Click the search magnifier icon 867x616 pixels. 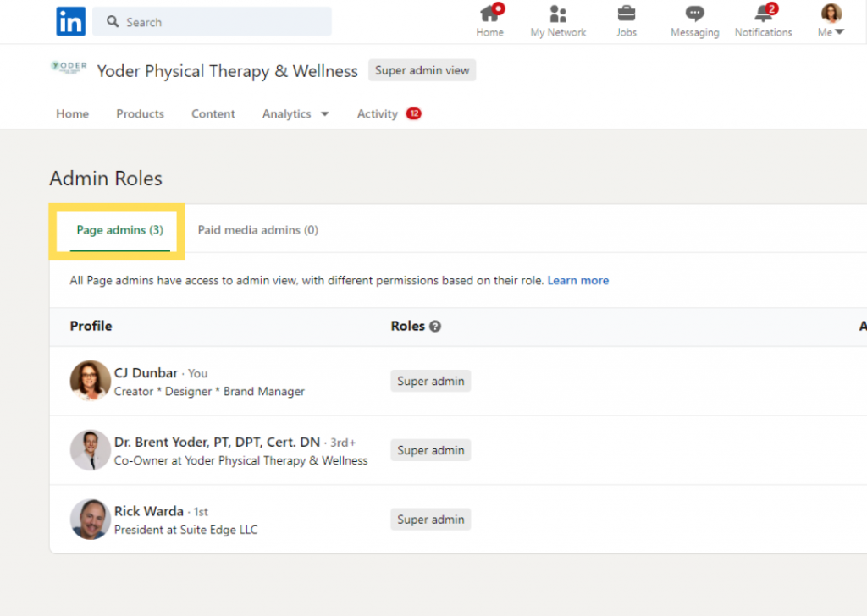[113, 21]
